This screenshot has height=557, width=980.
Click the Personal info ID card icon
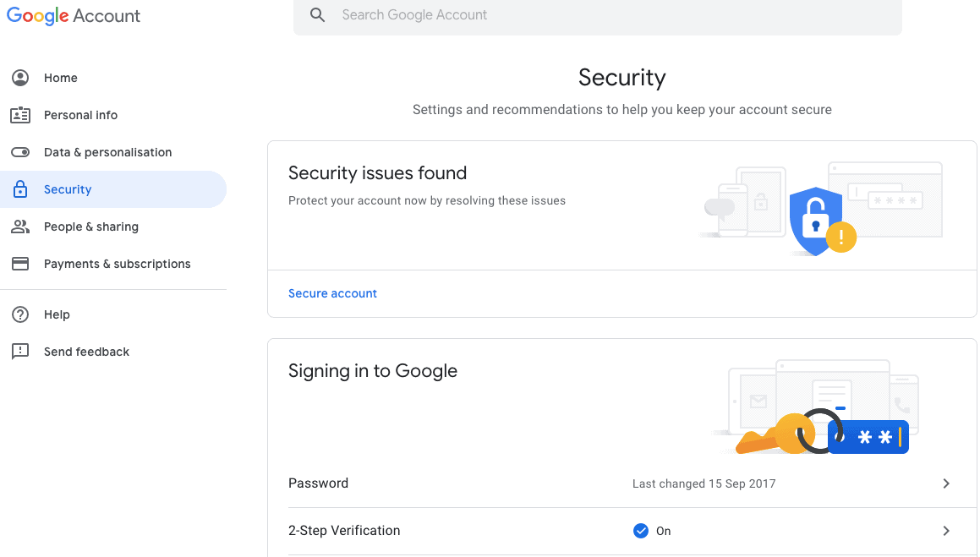click(x=20, y=115)
